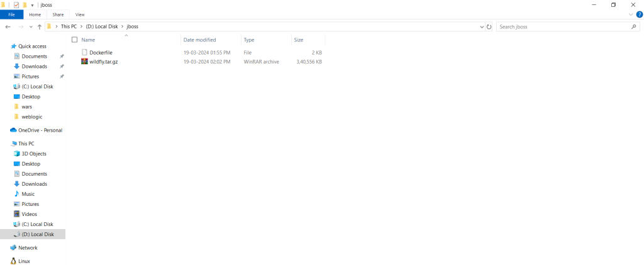Open Quick access in the sidebar
Screen dimensions: 644x265
pos(32,47)
